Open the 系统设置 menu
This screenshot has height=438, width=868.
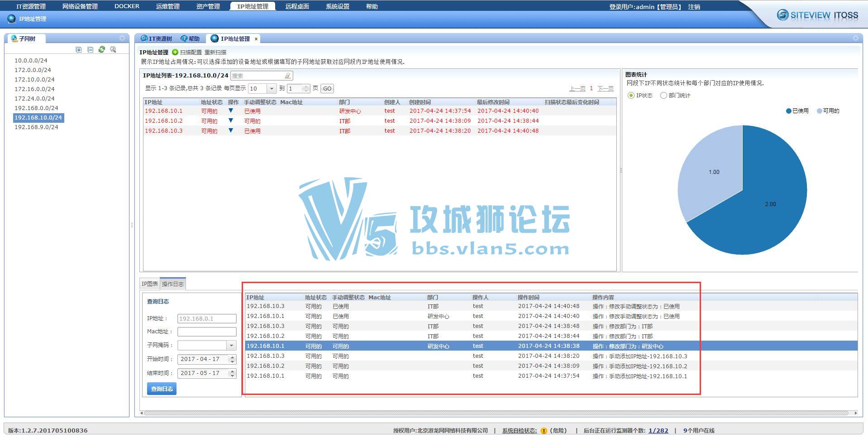[338, 6]
